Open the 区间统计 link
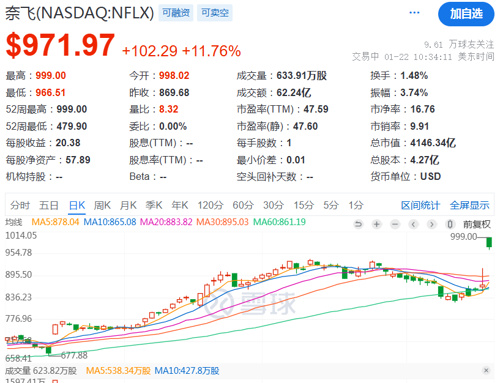 [420, 205]
